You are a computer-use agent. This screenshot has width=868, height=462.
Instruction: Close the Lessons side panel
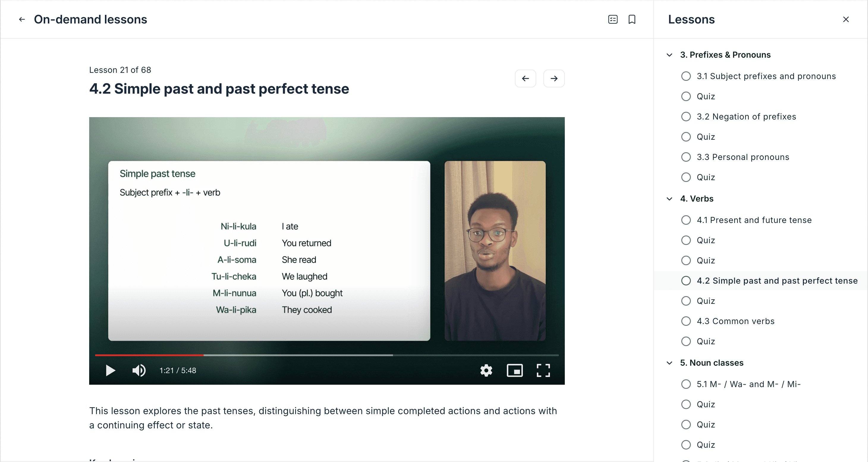845,19
